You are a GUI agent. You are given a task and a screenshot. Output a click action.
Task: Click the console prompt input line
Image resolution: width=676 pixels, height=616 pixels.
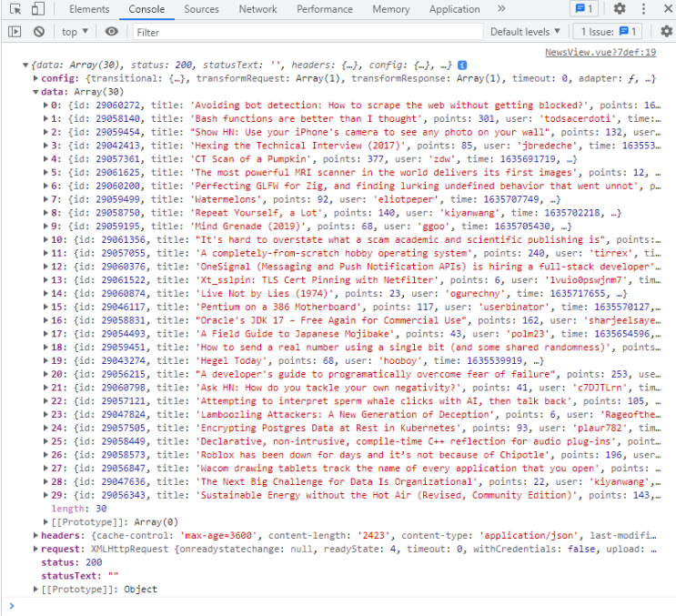pos(345,606)
